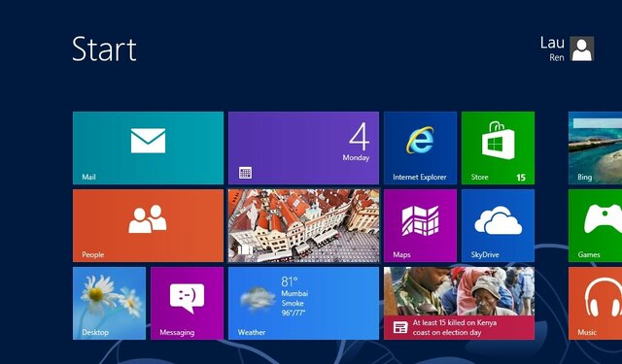Open the Messaging tile
This screenshot has width=622, height=364.
tap(187, 303)
